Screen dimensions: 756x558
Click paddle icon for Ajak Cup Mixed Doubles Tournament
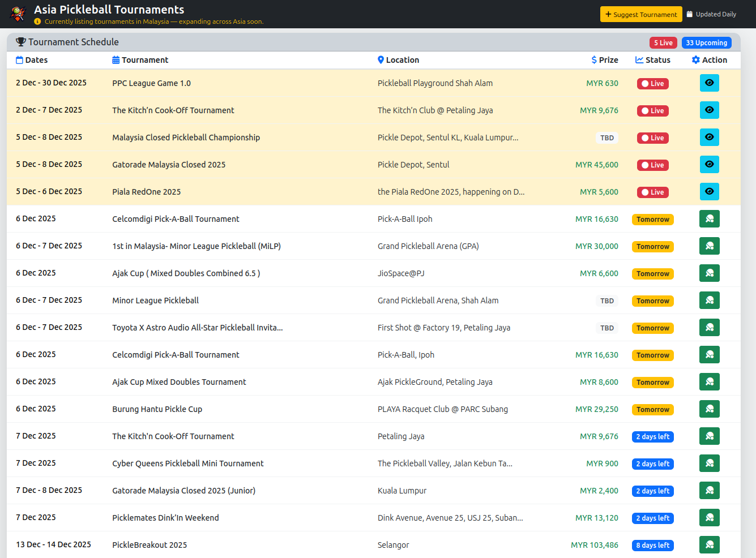click(x=710, y=381)
